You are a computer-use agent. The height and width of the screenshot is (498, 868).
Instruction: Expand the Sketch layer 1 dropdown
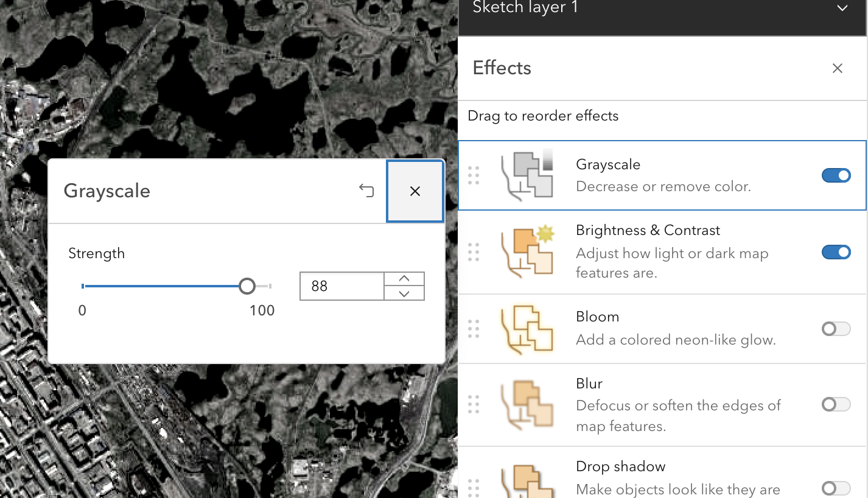842,8
